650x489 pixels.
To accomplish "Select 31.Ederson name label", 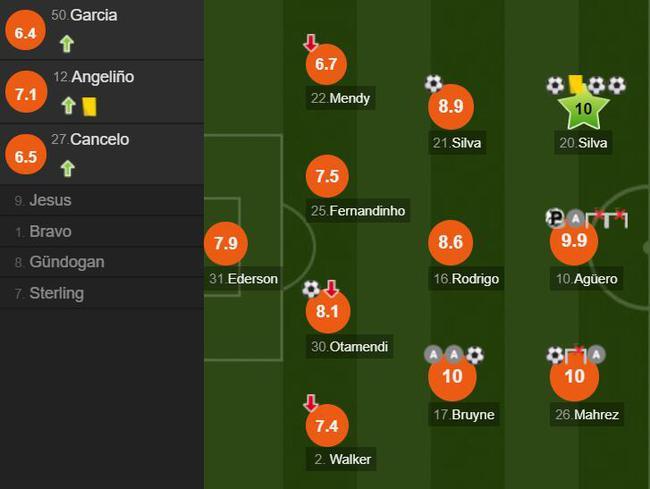I will [243, 278].
